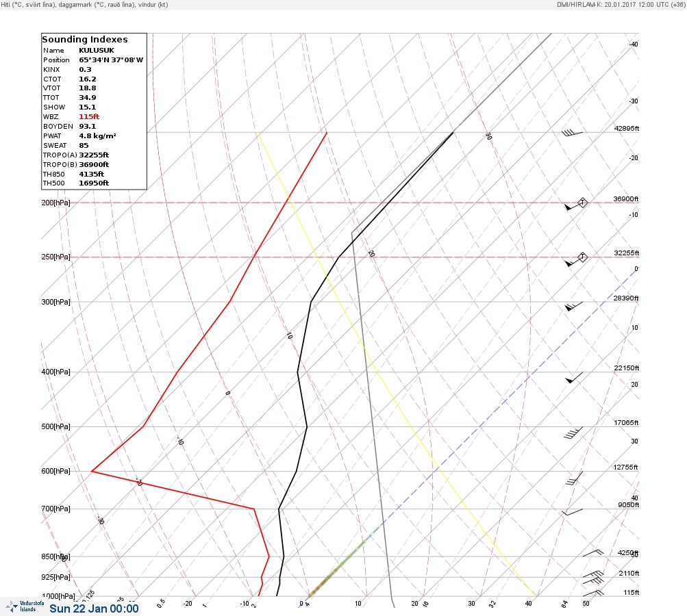Click the wind barb at 700 hPa level

(572, 512)
